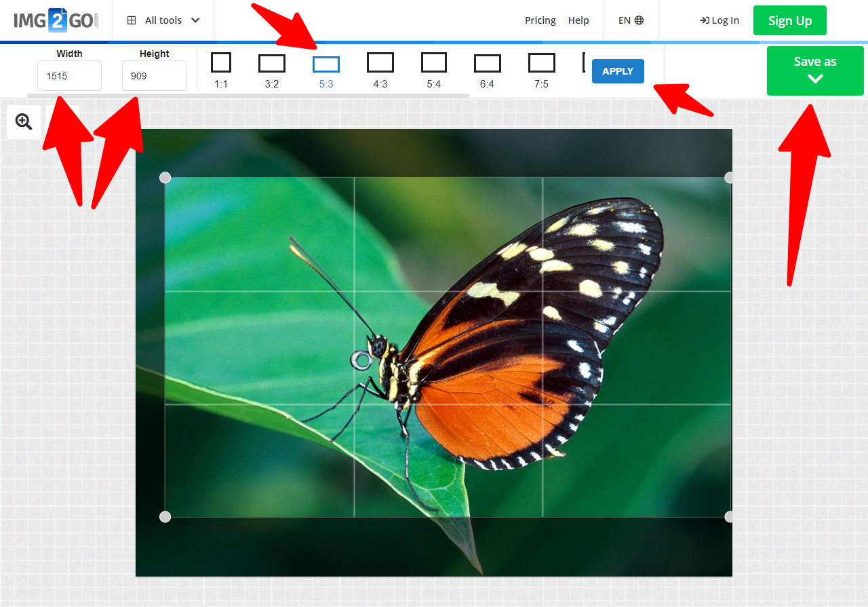Open the EN language selector
This screenshot has width=868, height=607.
[x=631, y=20]
